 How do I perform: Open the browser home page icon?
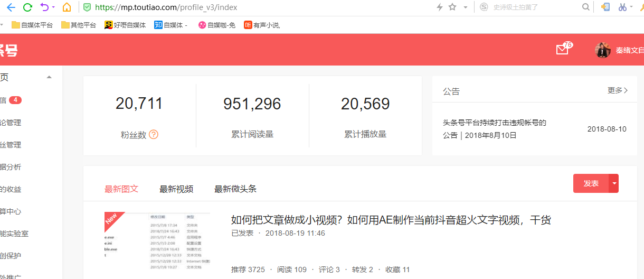(x=67, y=7)
